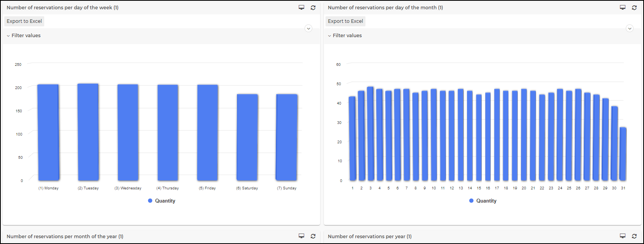The width and height of the screenshot is (644, 244).
Task: Select the bar for day 30
Action: tap(614, 143)
